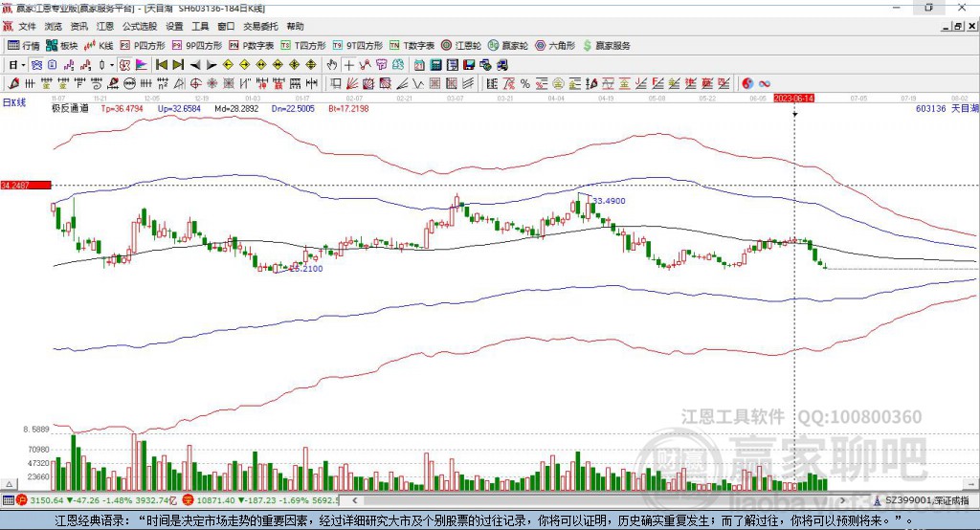
Task: Click the 深 Shenzhen index status icon
Action: point(189,500)
